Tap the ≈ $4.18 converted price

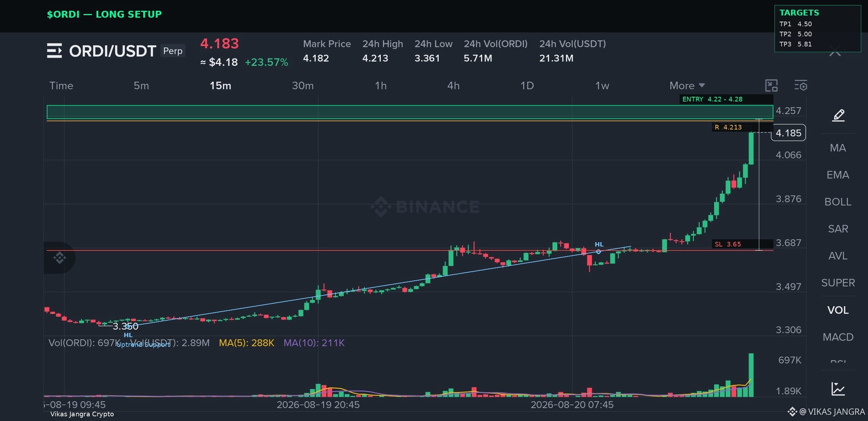[219, 62]
